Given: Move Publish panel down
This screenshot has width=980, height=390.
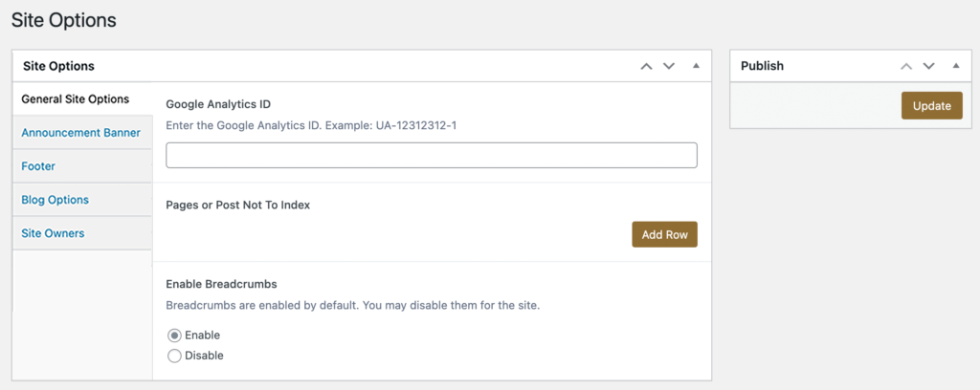Looking at the screenshot, I should 928,66.
